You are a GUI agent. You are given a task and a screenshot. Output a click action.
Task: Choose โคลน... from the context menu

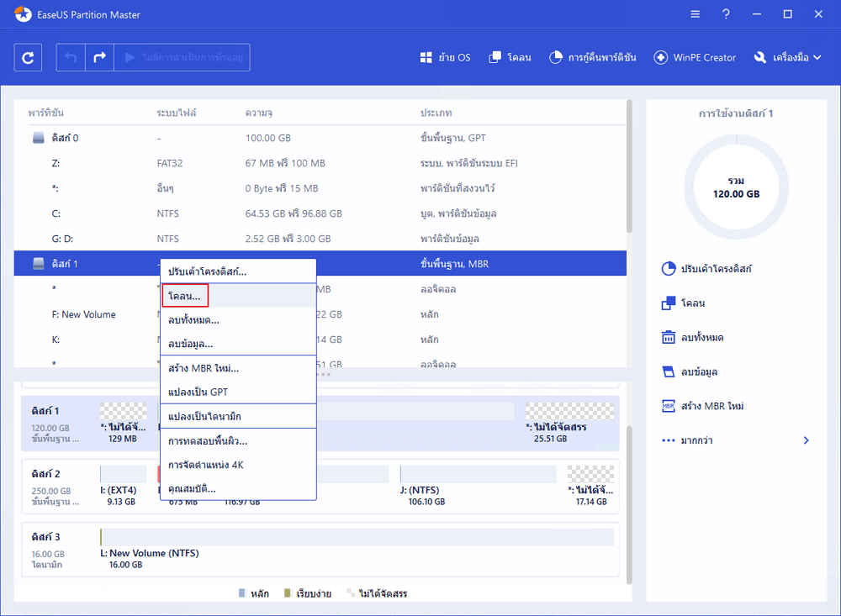[x=238, y=296]
